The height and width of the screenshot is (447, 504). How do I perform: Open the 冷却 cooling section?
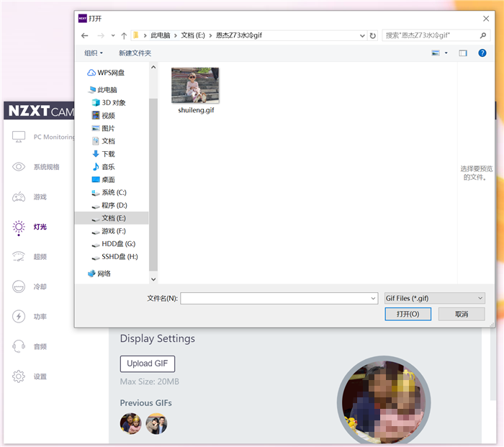click(40, 286)
